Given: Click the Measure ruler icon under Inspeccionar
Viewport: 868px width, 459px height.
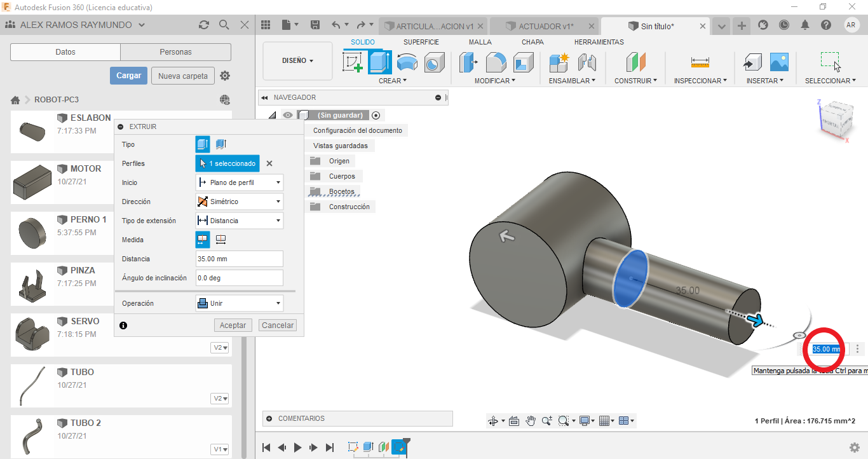Looking at the screenshot, I should click(700, 62).
